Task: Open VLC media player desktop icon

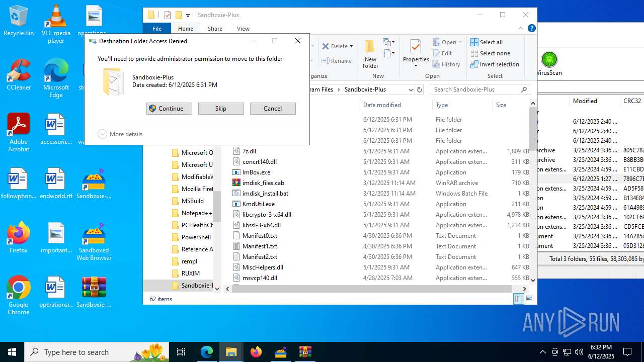Action: click(56, 24)
